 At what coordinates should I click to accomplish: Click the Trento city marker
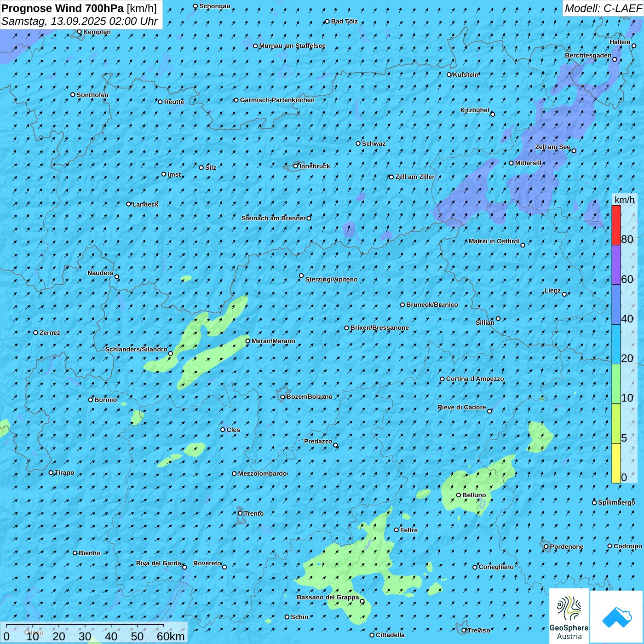tap(240, 513)
